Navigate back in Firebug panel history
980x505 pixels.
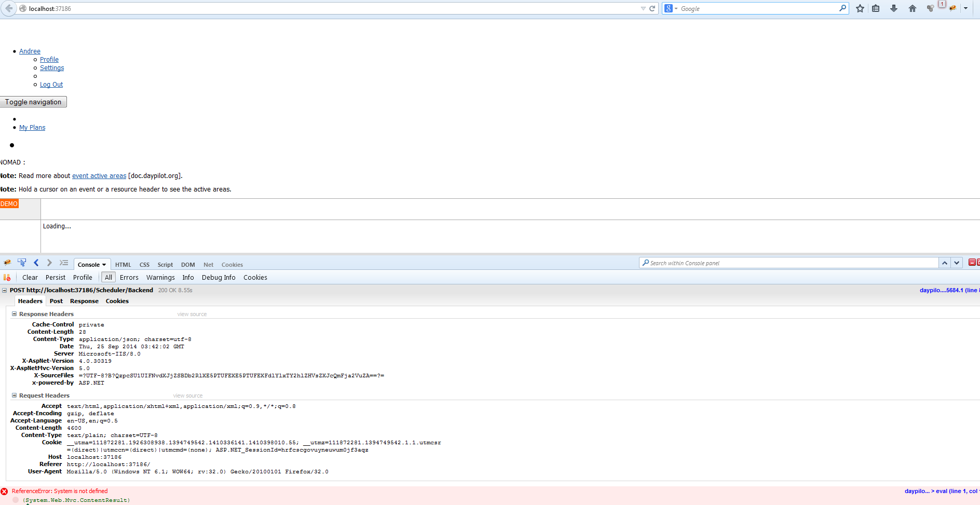pos(36,263)
